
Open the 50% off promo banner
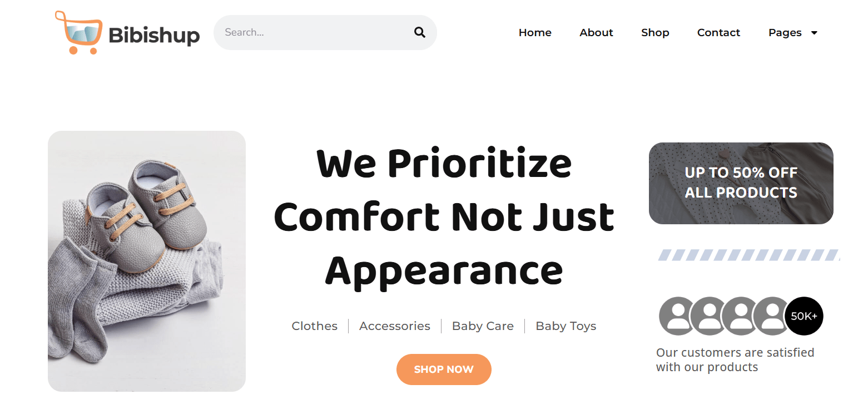[x=741, y=183]
